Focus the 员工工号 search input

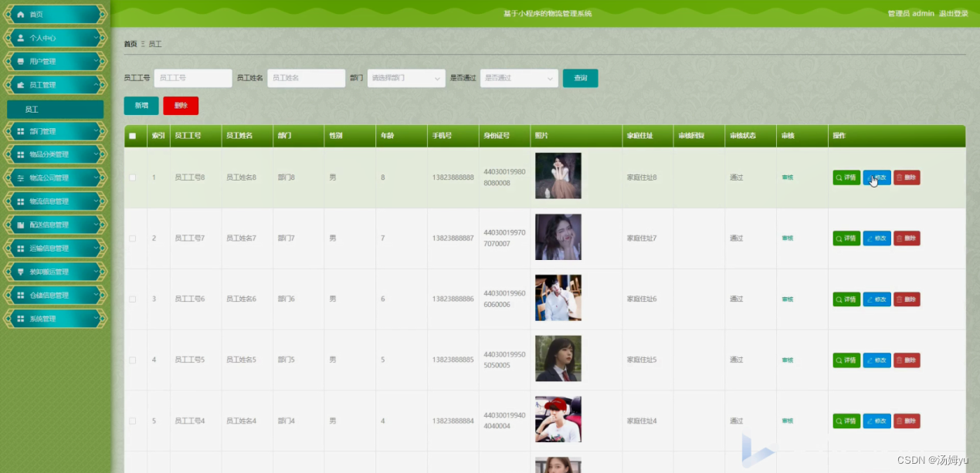click(x=193, y=78)
